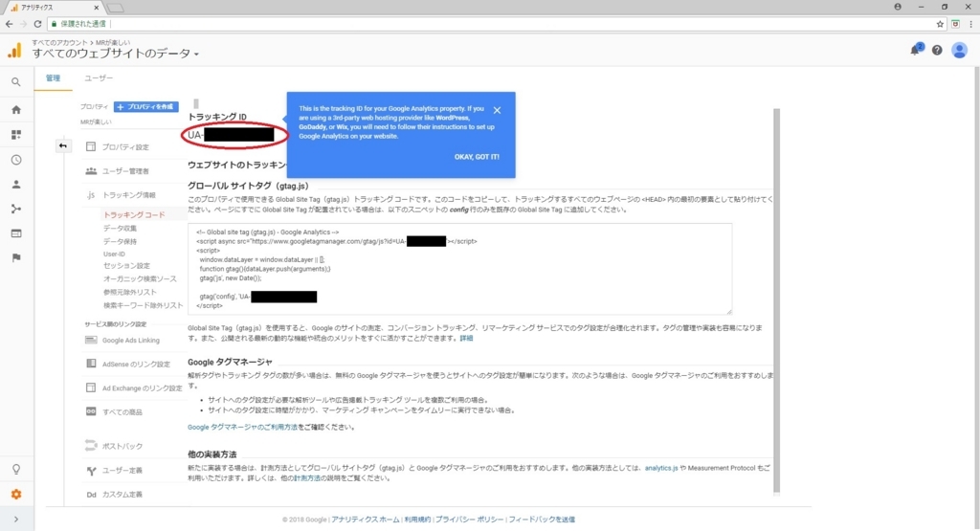
Task: Click フィードバックを送信 footer link
Action: 542,520
